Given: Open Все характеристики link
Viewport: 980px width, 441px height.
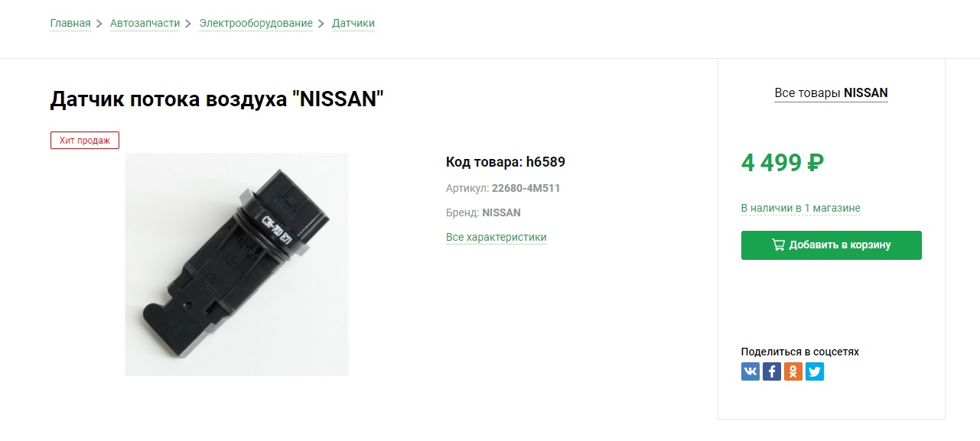Looking at the screenshot, I should click(496, 237).
